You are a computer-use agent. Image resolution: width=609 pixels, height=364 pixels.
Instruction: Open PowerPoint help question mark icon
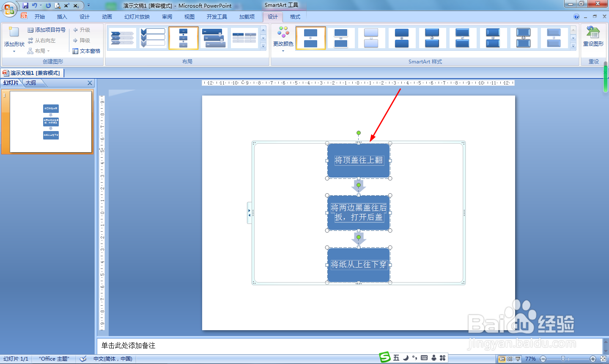(x=576, y=16)
